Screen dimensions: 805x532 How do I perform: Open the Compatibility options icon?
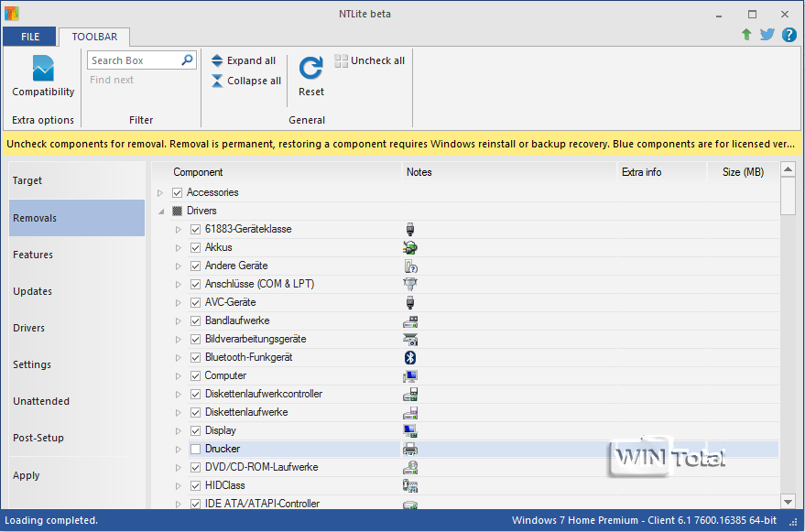[x=43, y=70]
